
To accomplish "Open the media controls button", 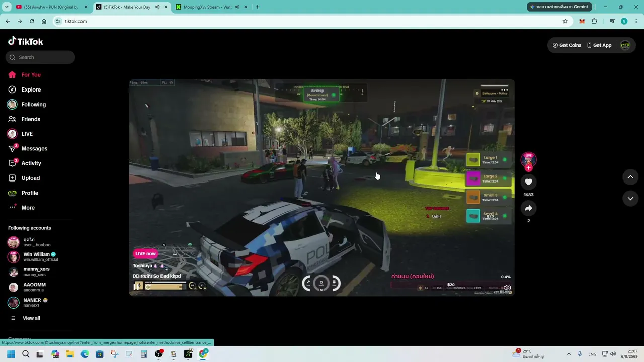I will coord(612,21).
